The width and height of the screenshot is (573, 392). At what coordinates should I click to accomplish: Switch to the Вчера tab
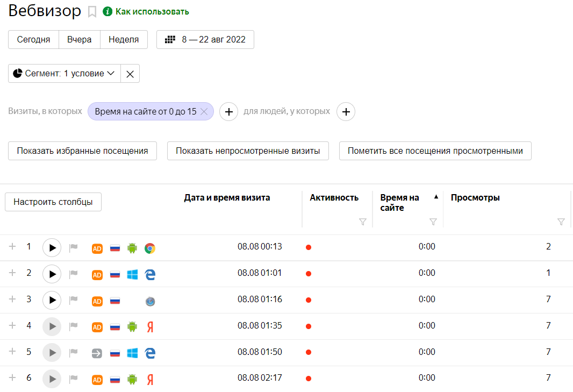point(79,39)
